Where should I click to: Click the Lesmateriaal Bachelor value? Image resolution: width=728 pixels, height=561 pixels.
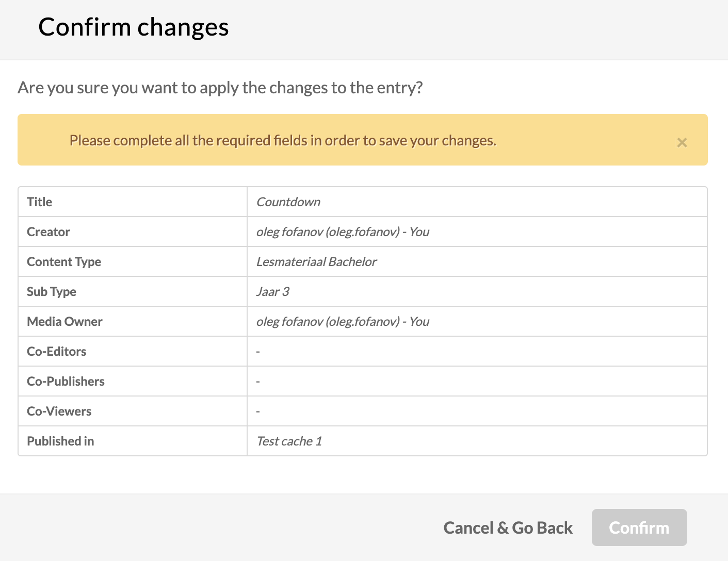tap(316, 262)
